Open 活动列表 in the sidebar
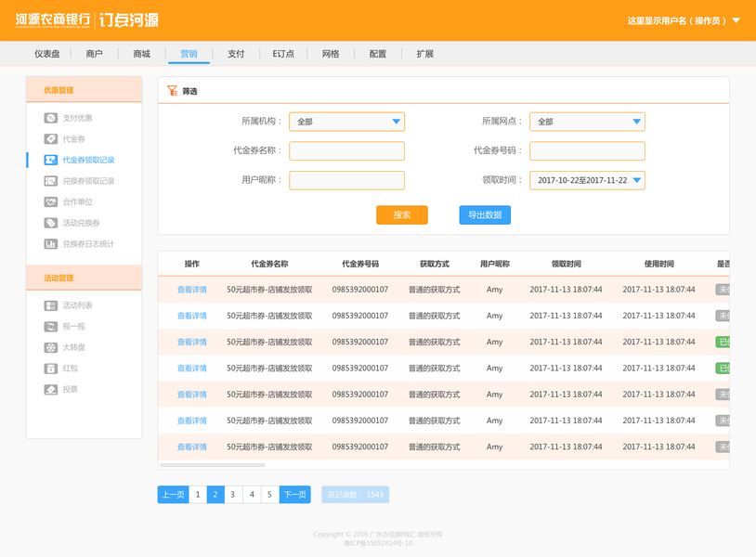The height and width of the screenshot is (557, 756). click(77, 305)
